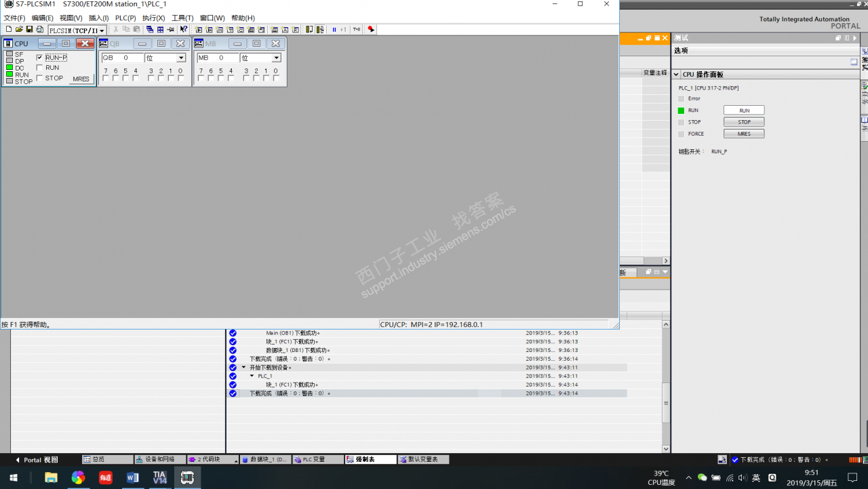Image resolution: width=868 pixels, height=489 pixels.
Task: Click the Save icon in PLCSIM toolbar
Action: pyautogui.click(x=29, y=29)
